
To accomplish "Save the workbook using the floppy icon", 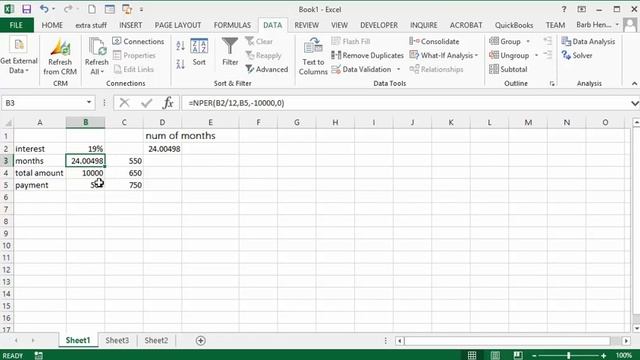I will coord(27,9).
